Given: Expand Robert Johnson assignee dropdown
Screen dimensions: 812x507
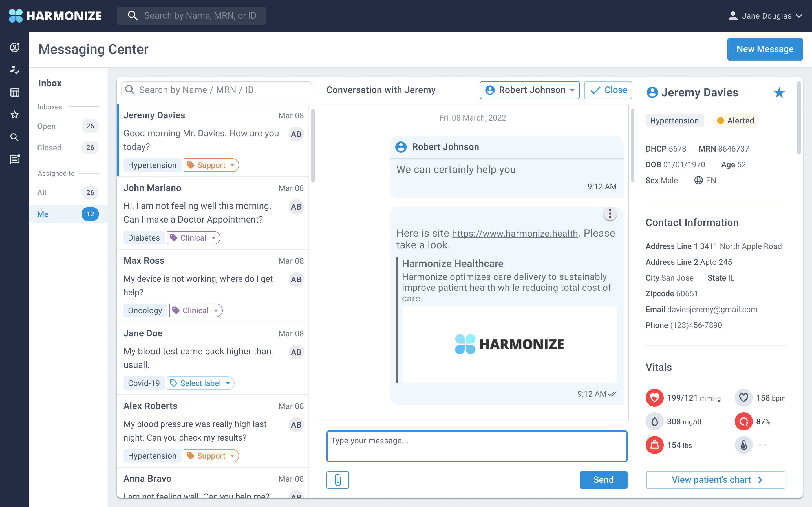Looking at the screenshot, I should click(529, 90).
